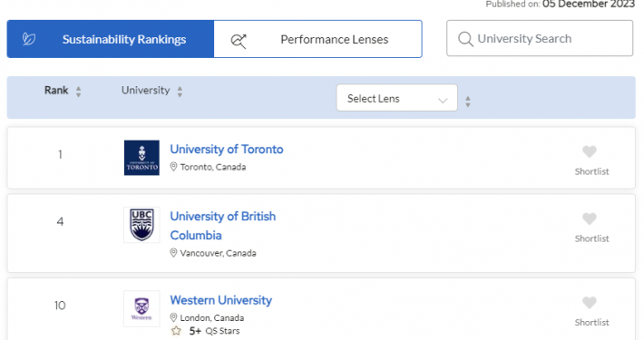The image size is (644, 340).
Task: Click the magnifier icon in University Search
Action: point(465,39)
